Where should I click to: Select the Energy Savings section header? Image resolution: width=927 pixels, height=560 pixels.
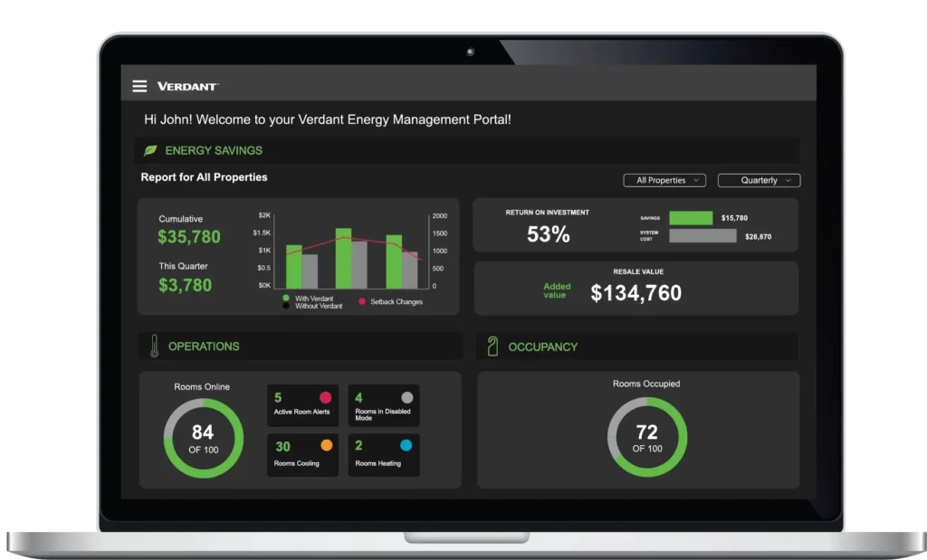point(214,150)
